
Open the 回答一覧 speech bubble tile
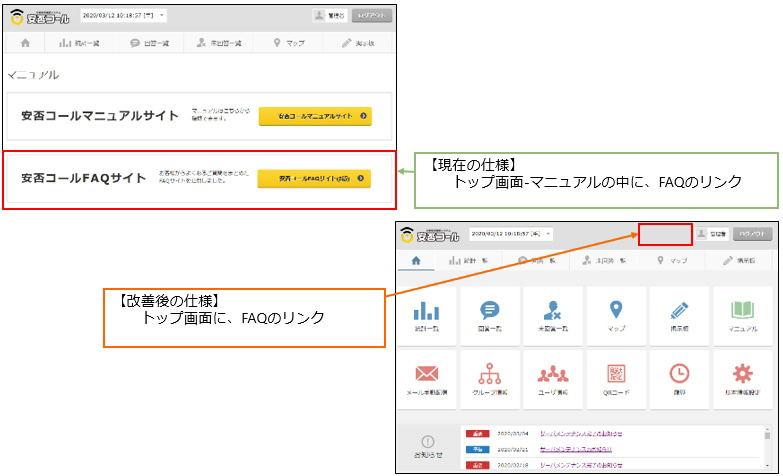click(x=490, y=316)
